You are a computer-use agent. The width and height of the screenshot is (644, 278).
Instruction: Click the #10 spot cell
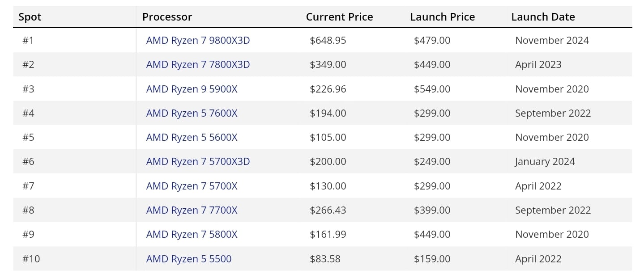coord(31,259)
